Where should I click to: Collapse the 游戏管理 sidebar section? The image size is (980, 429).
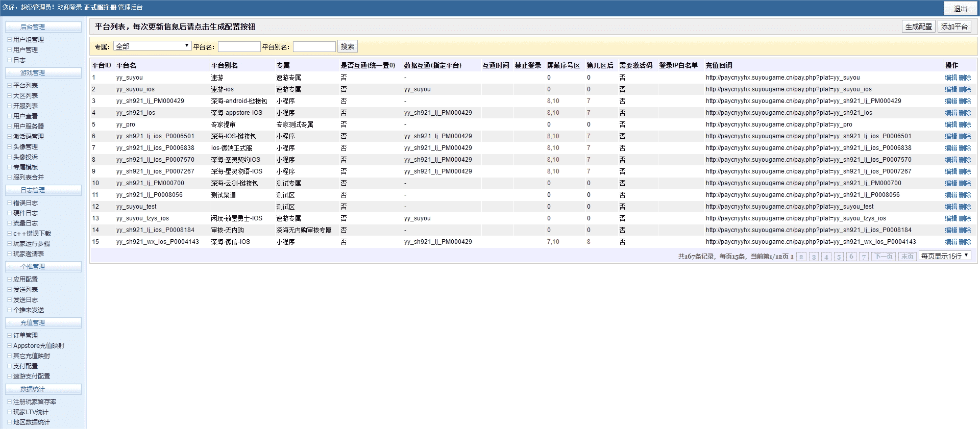click(43, 73)
